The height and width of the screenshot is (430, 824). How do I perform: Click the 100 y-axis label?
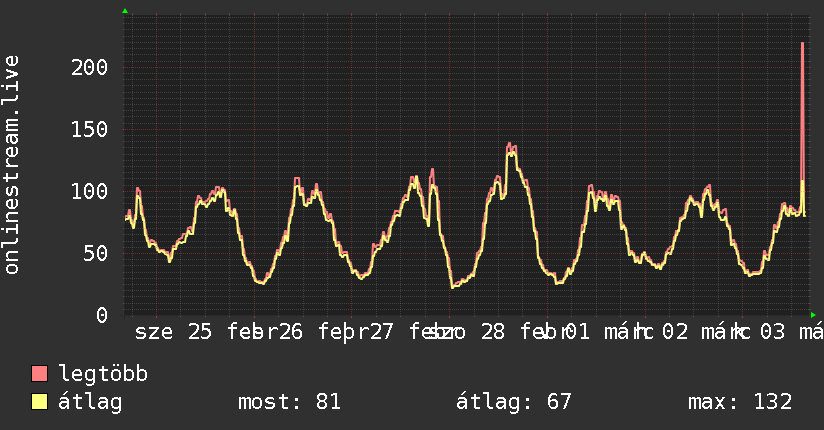click(x=89, y=191)
